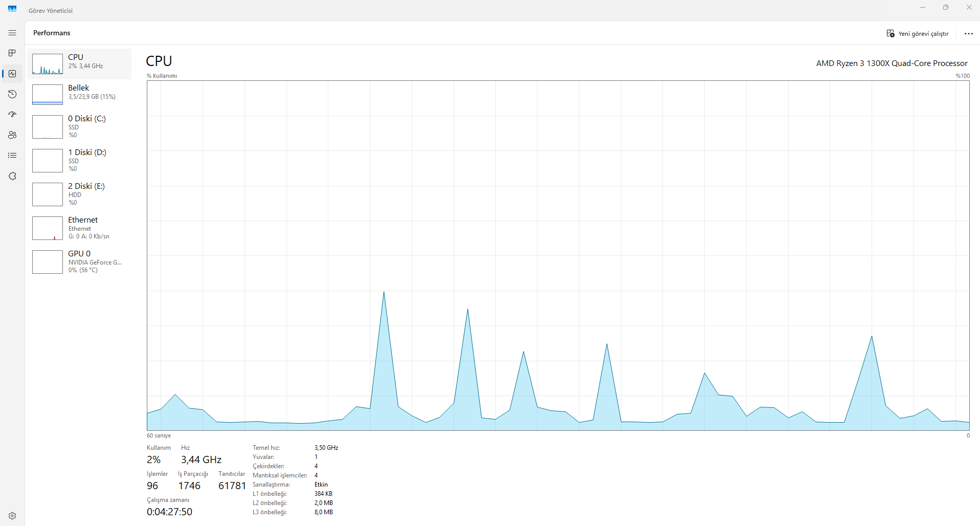Select the CPU performance item
Screen dimensions: 980x526
(79, 64)
